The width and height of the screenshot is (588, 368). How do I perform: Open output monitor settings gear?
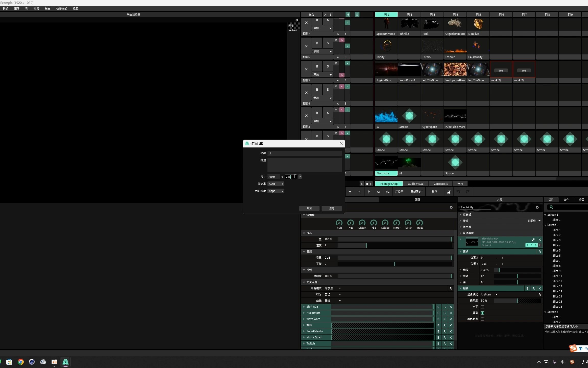click(297, 20)
